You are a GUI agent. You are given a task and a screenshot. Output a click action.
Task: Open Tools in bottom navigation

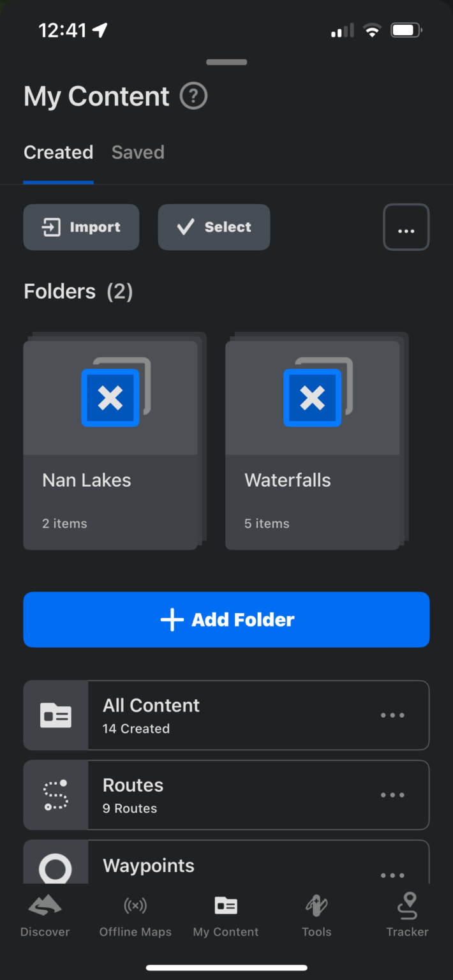(316, 906)
